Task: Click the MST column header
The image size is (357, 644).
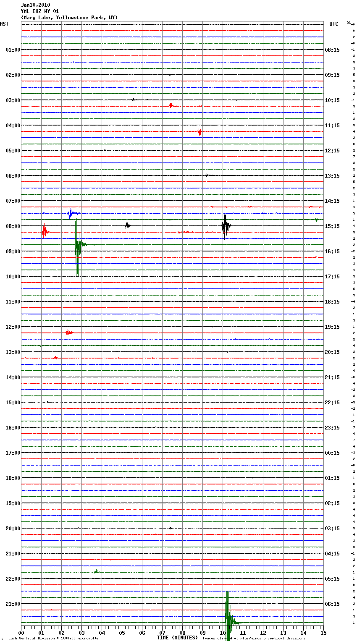Action: (x=4, y=24)
